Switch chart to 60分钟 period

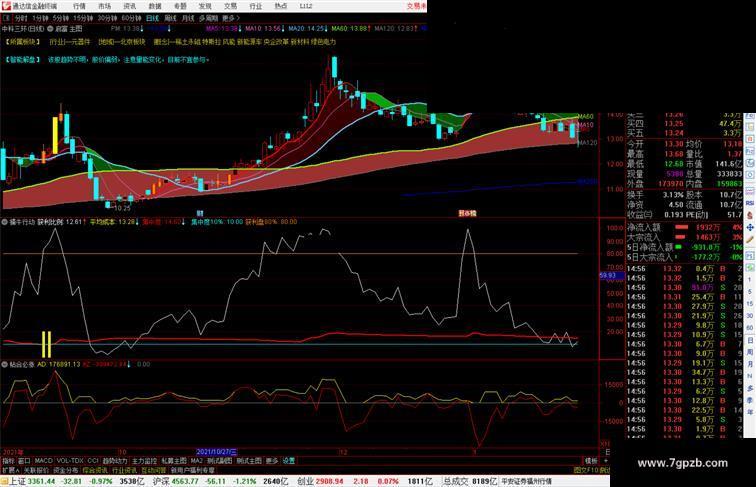(131, 18)
